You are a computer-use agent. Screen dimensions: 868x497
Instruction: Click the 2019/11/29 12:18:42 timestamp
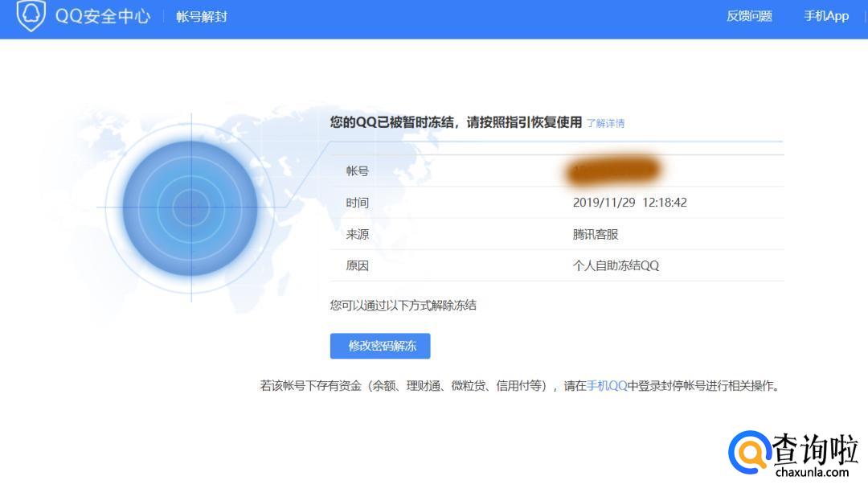click(x=629, y=203)
